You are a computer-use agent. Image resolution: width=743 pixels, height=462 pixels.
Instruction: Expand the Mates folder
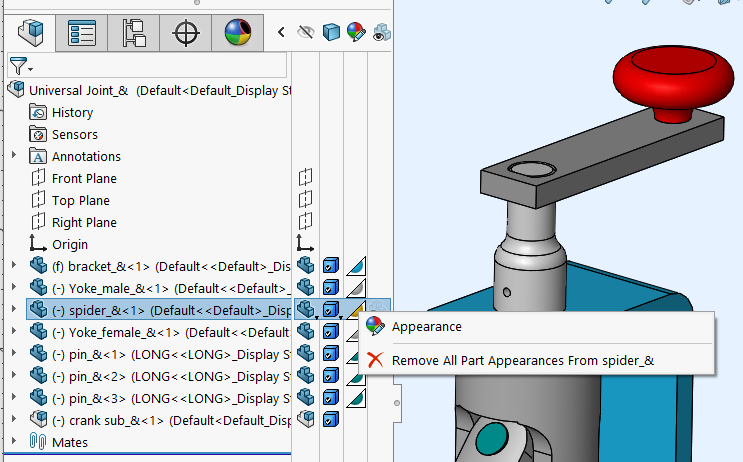pyautogui.click(x=14, y=441)
